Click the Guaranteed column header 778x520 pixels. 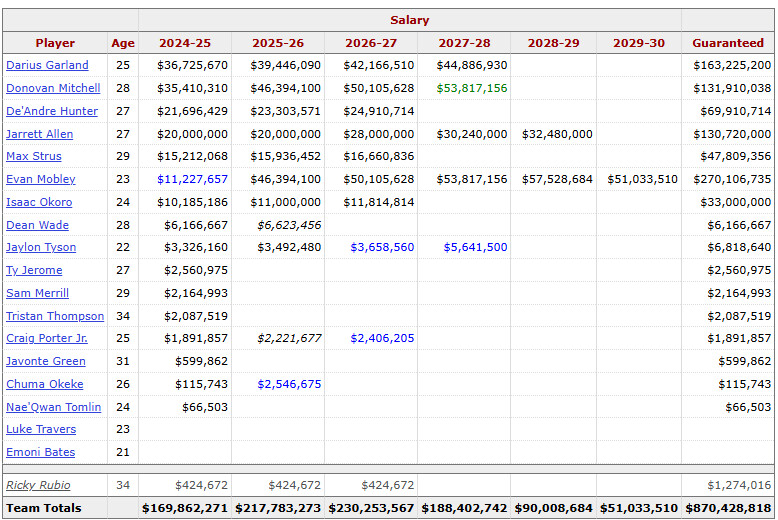tap(728, 43)
